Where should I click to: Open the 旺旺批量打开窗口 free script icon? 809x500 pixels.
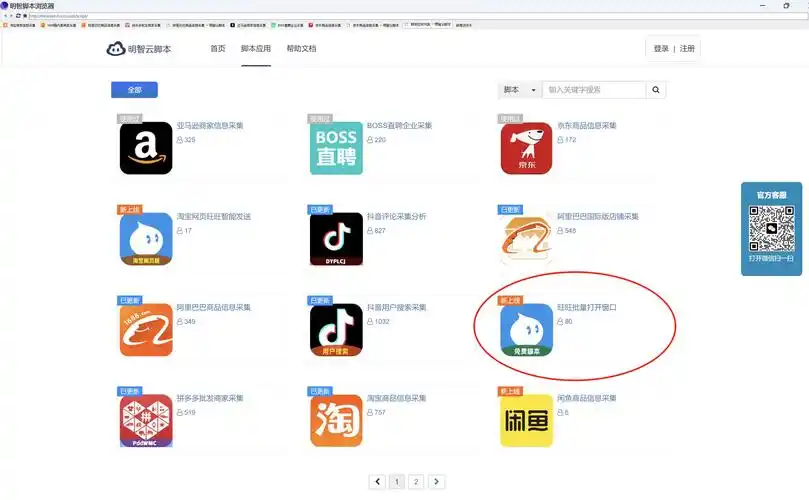point(526,330)
